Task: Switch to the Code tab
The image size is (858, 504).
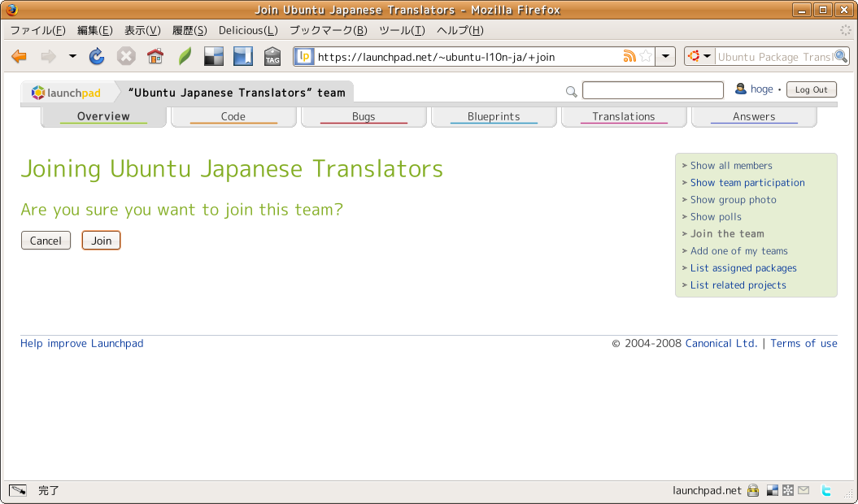Action: 233,116
